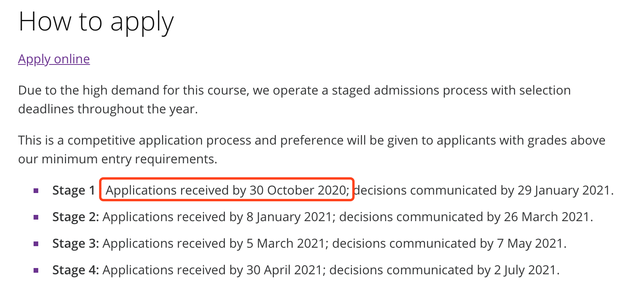Click the 5 March 2021 application deadline
644x286 pixels.
pos(285,243)
